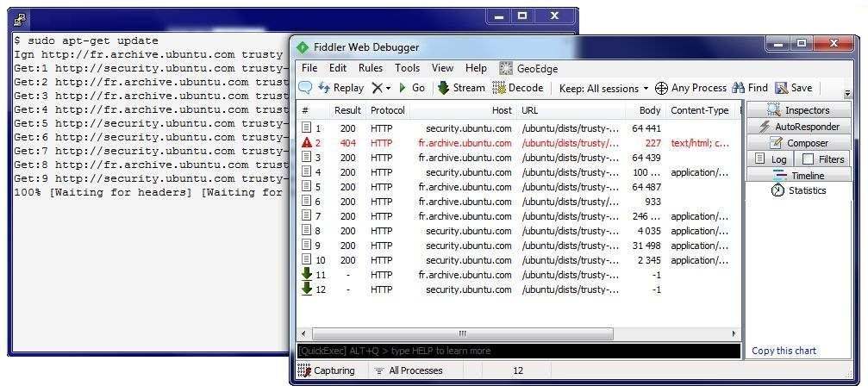Click the Replay toolbar button

(x=340, y=88)
